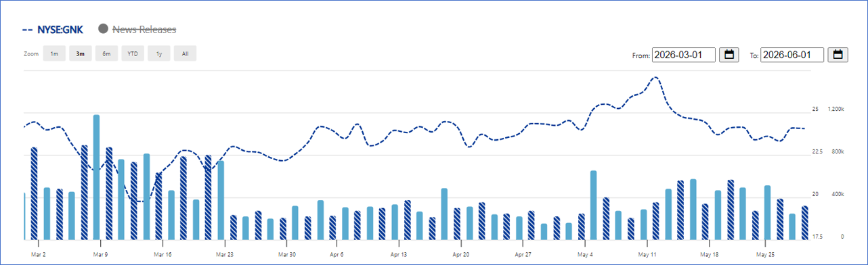Open the To date calendar picker
The image size is (868, 265).
point(838,55)
